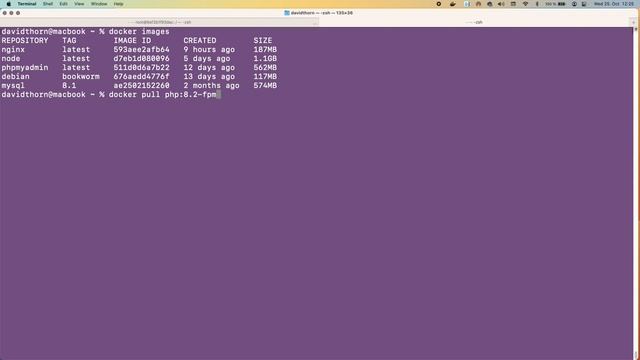Viewport: 640px width, 360px height.
Task: Switch to the first zsh tab
Action: pos(159,22)
